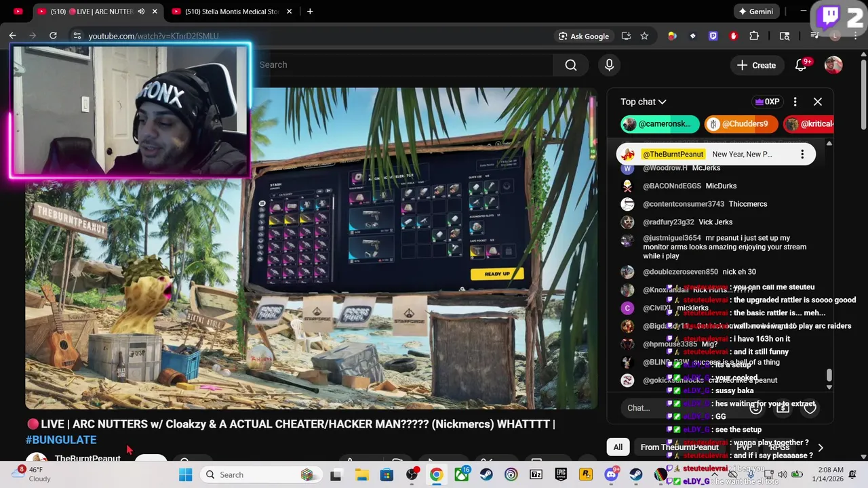Viewport: 868px width, 488px height.
Task: Reload the page in Chrome
Action: 53,36
